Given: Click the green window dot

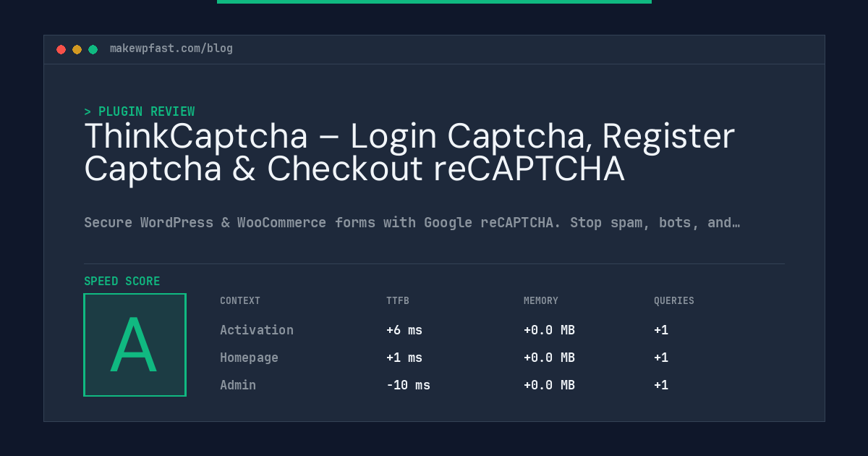Looking at the screenshot, I should pos(93,49).
